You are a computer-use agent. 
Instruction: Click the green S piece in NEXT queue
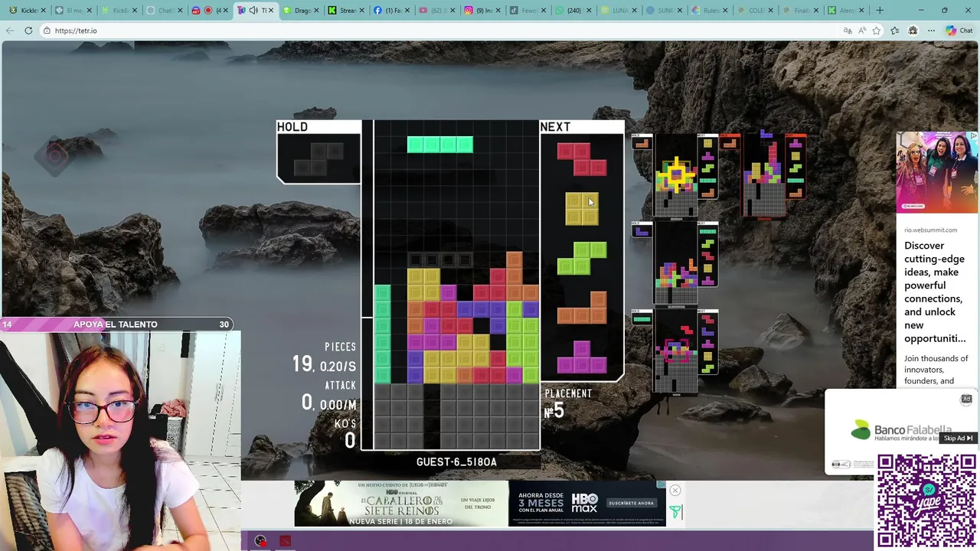tap(582, 258)
